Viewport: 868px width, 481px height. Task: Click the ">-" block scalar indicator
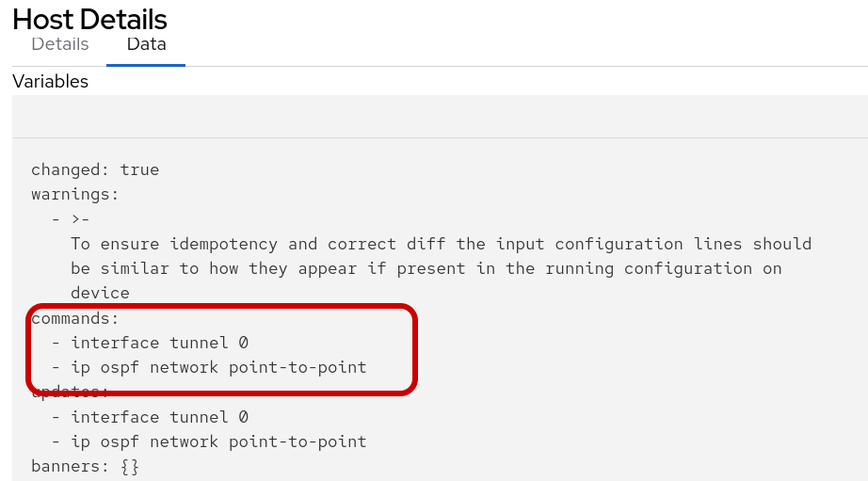[x=80, y=219]
